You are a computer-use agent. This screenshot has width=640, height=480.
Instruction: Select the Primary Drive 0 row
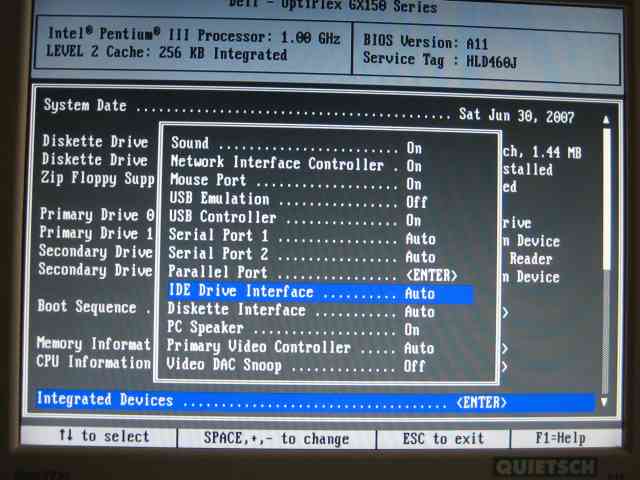[97, 214]
